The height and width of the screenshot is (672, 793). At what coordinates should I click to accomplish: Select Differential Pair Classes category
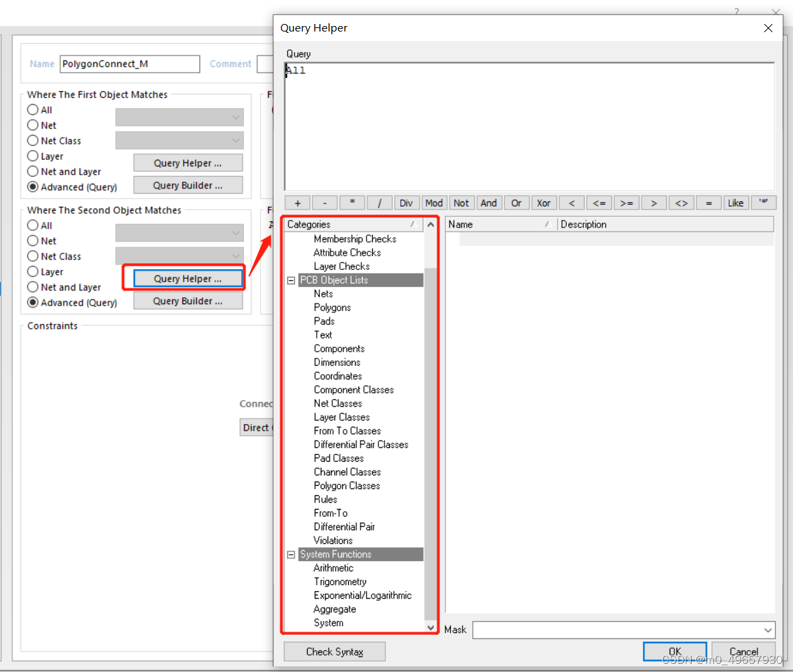click(x=361, y=445)
